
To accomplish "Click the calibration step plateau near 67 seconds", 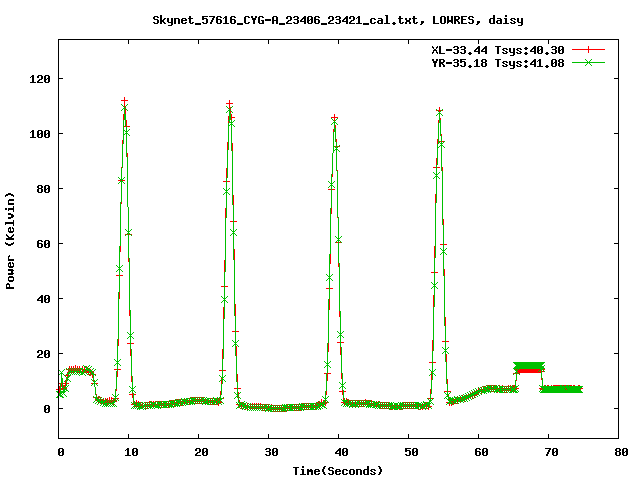I will [x=529, y=367].
